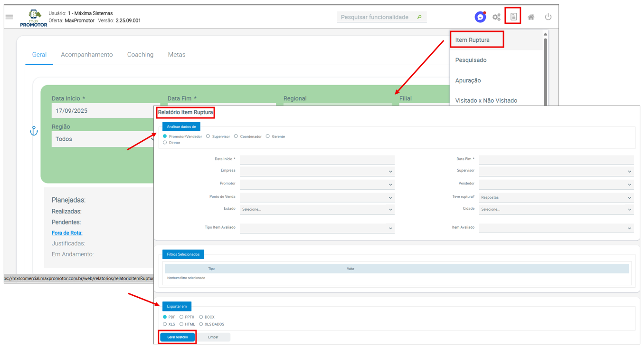Open the Teve ruptura dropdown
The image size is (644, 350).
pos(556,197)
